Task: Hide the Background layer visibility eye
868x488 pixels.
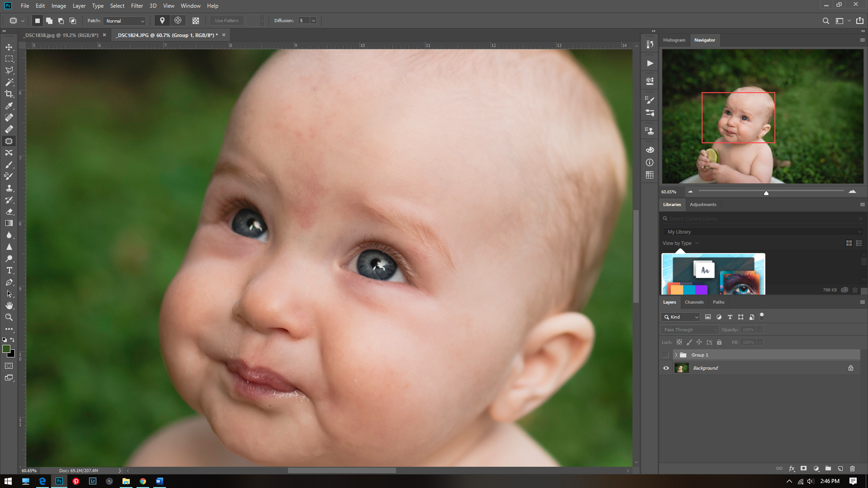Action: [666, 368]
